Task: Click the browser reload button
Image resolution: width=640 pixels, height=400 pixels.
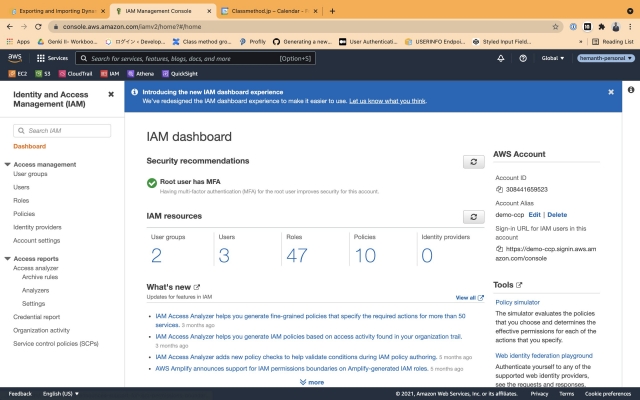Action: (38, 27)
